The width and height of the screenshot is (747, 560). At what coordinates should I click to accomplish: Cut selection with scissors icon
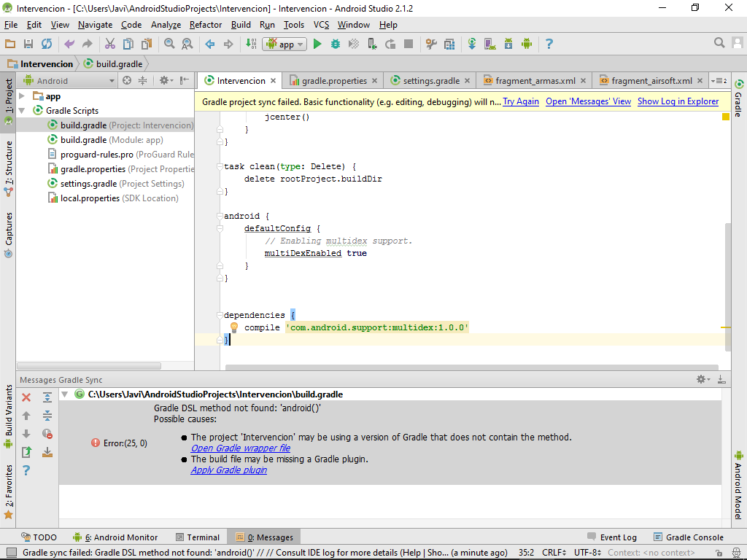point(110,44)
